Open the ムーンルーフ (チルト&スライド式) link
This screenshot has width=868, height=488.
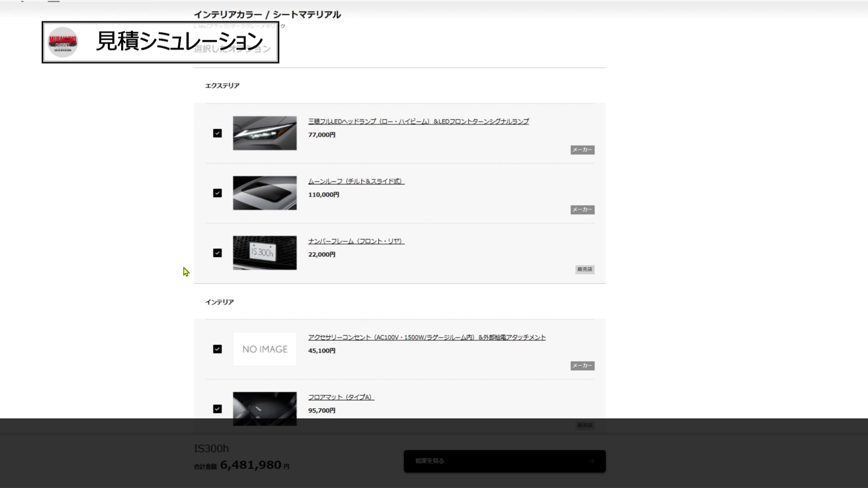pos(356,181)
